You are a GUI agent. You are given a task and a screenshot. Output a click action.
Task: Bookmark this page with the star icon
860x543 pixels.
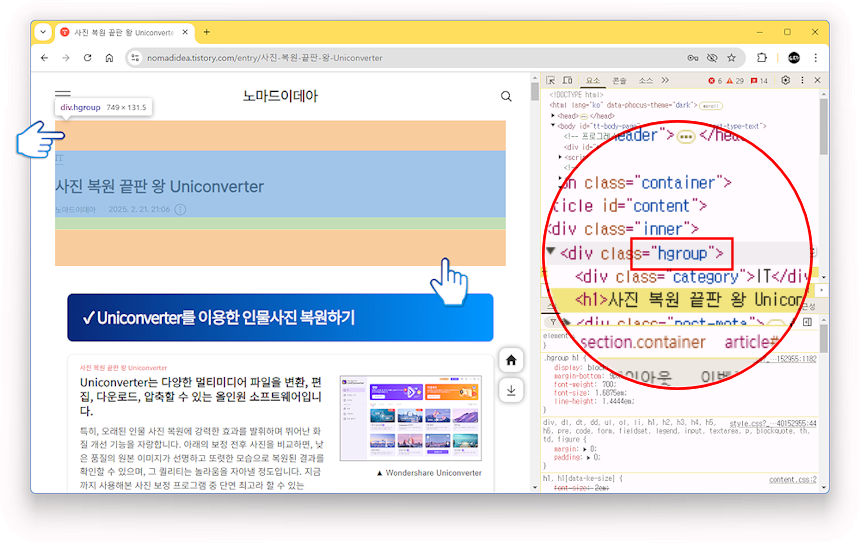[731, 58]
